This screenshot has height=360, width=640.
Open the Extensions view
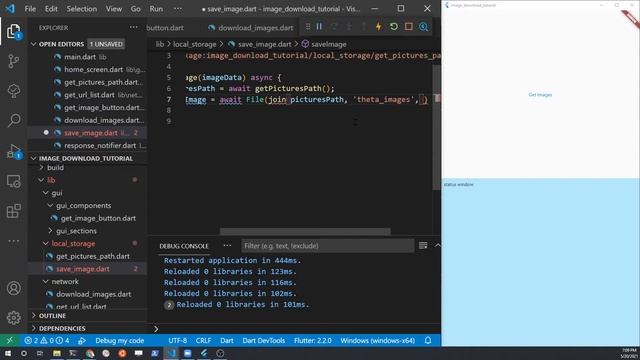[x=13, y=211]
